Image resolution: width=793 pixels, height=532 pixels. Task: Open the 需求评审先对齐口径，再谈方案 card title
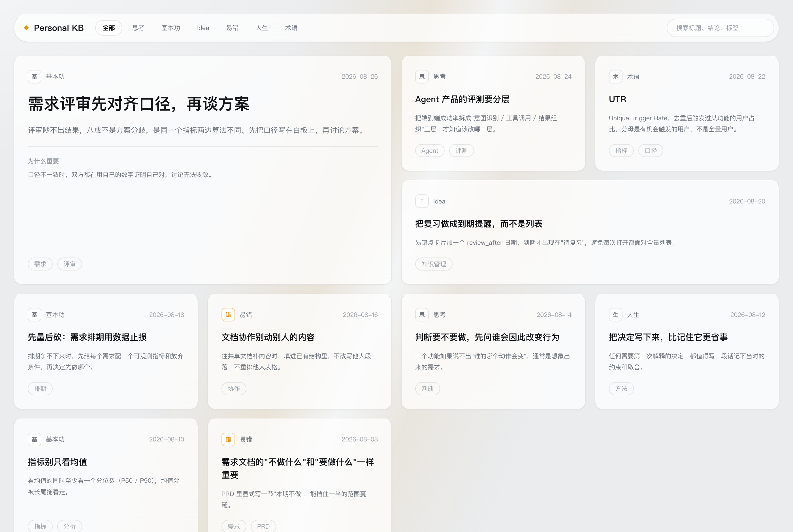138,104
